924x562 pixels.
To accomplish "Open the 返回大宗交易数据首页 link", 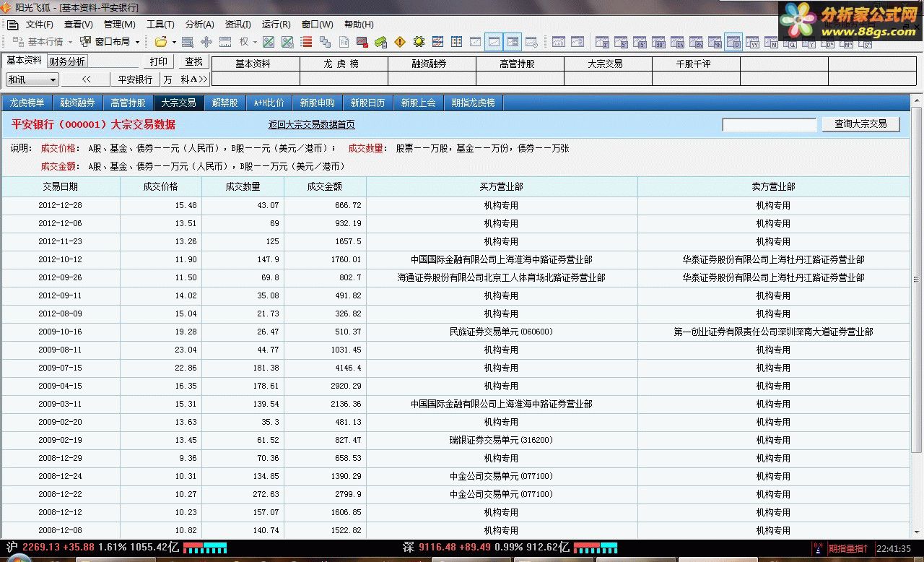I will [x=312, y=124].
